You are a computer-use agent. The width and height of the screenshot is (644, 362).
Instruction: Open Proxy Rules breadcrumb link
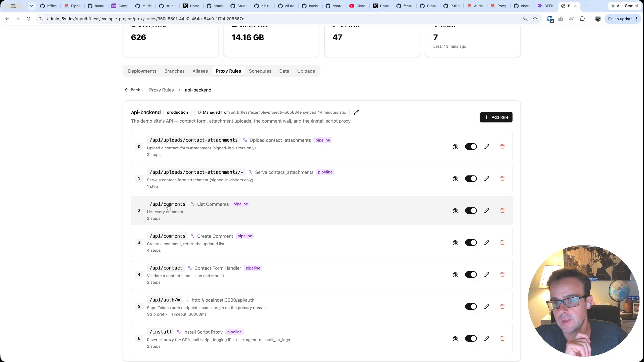[x=161, y=90]
